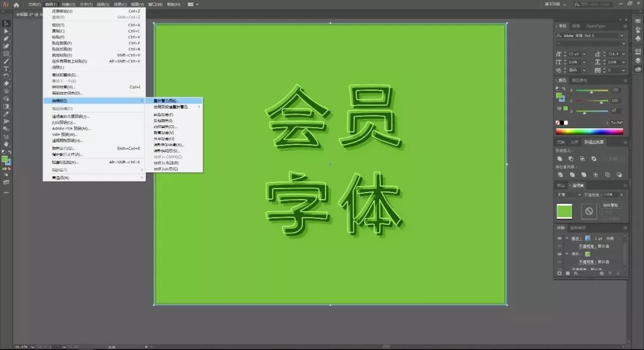Select the Type tool in the toolbar
This screenshot has height=350, width=644.
[x=6, y=69]
